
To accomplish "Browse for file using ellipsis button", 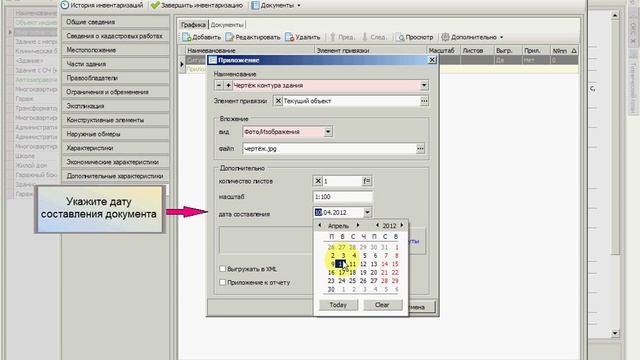I will (420, 149).
